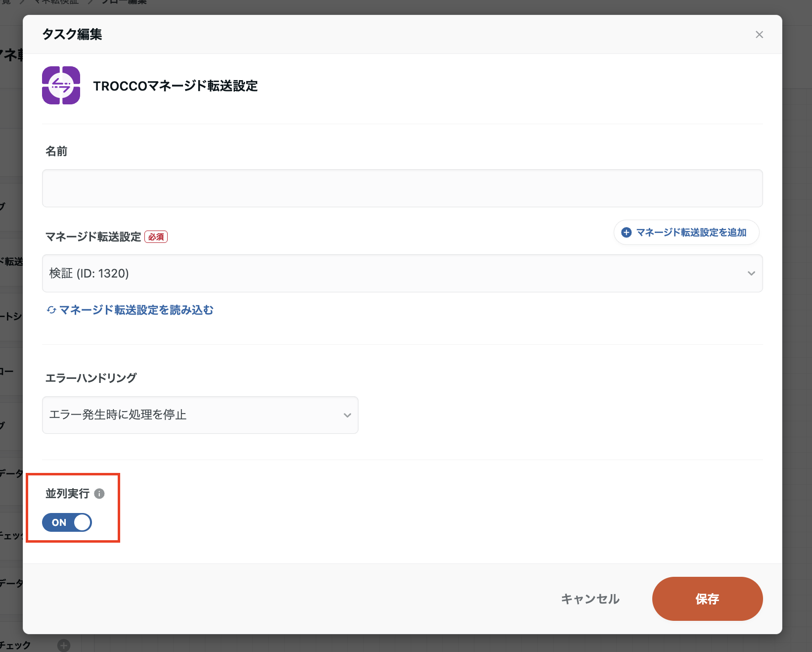The width and height of the screenshot is (812, 652).
Task: Expand the エラー発生時に処理を停止 dropdown
Action: [x=200, y=415]
